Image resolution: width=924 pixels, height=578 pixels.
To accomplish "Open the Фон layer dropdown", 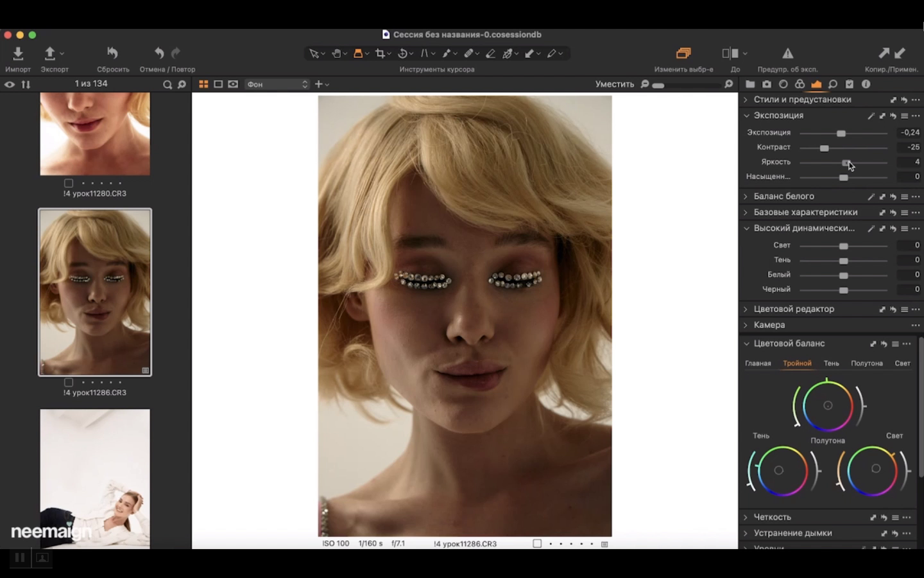I will click(277, 84).
